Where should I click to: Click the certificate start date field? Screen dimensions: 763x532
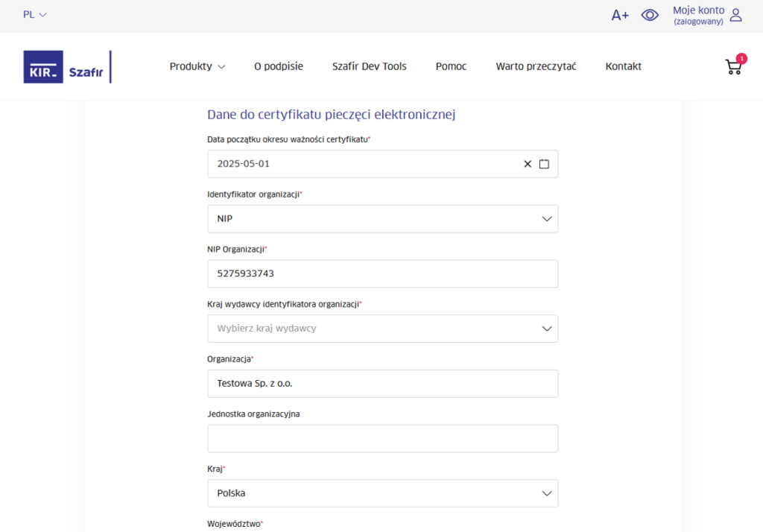click(382, 164)
